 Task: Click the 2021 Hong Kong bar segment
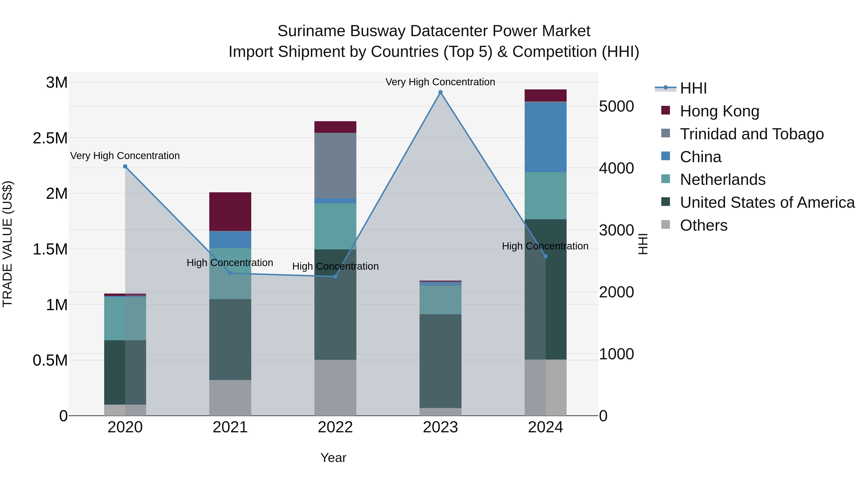coord(230,212)
